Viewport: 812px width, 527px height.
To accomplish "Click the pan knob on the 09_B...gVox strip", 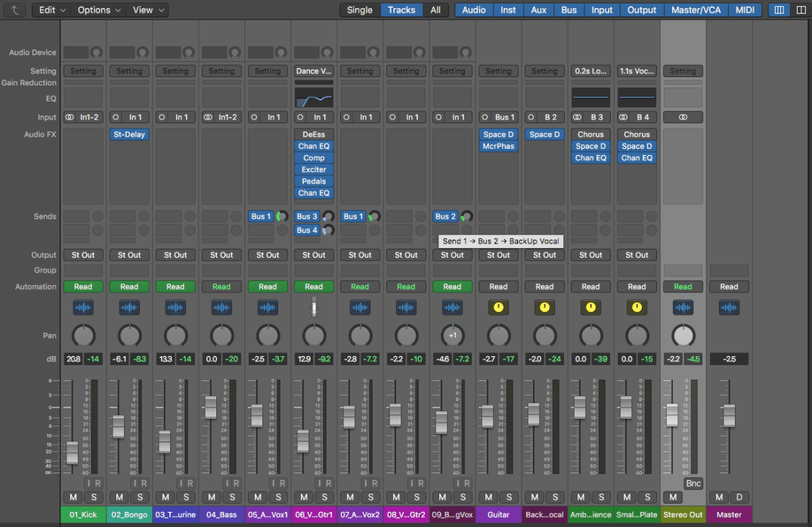I will (x=452, y=336).
